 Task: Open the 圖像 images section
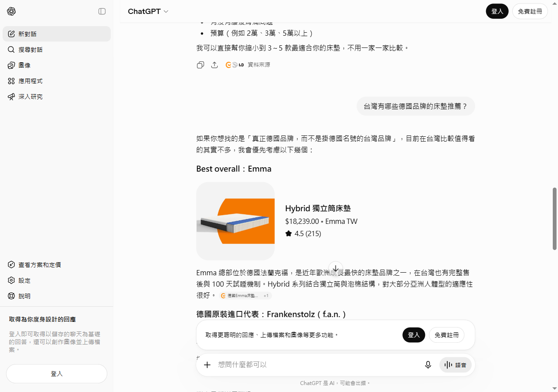pos(57,65)
